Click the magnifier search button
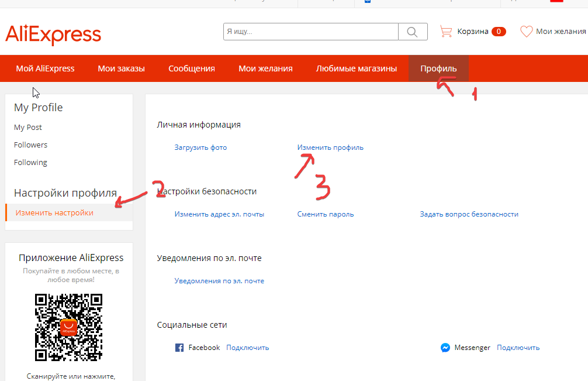 pos(413,32)
